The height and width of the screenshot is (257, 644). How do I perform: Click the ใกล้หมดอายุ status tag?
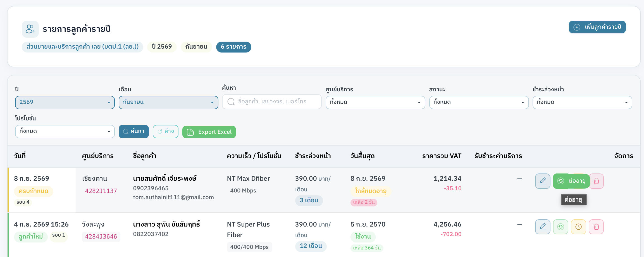[371, 191]
